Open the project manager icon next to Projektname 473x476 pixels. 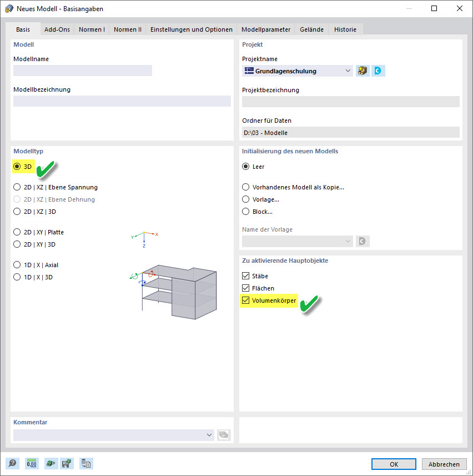[363, 71]
